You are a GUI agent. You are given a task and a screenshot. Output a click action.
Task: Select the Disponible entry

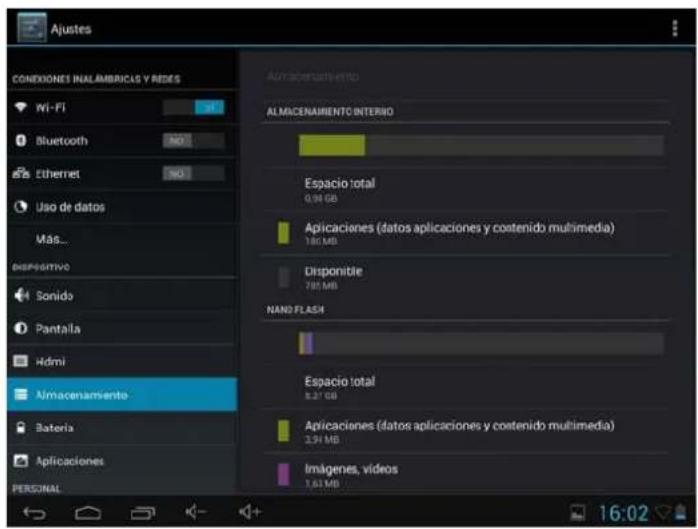pyautogui.click(x=466, y=277)
